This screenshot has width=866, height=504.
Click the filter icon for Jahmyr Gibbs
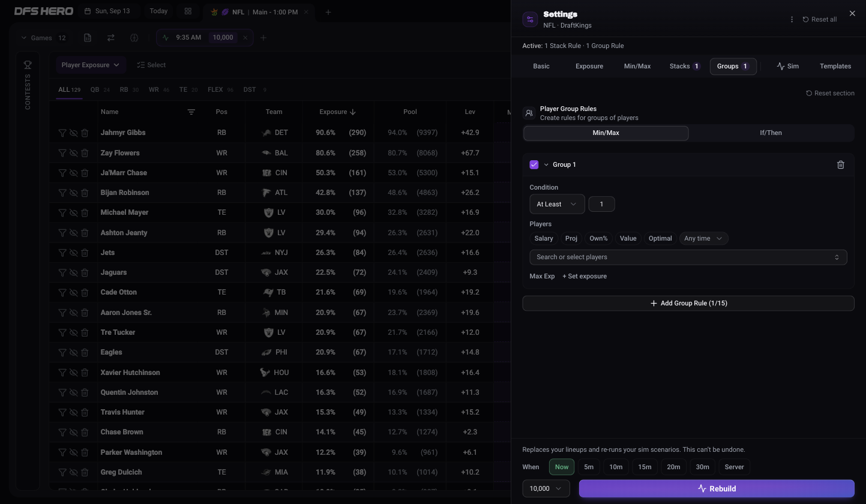62,133
